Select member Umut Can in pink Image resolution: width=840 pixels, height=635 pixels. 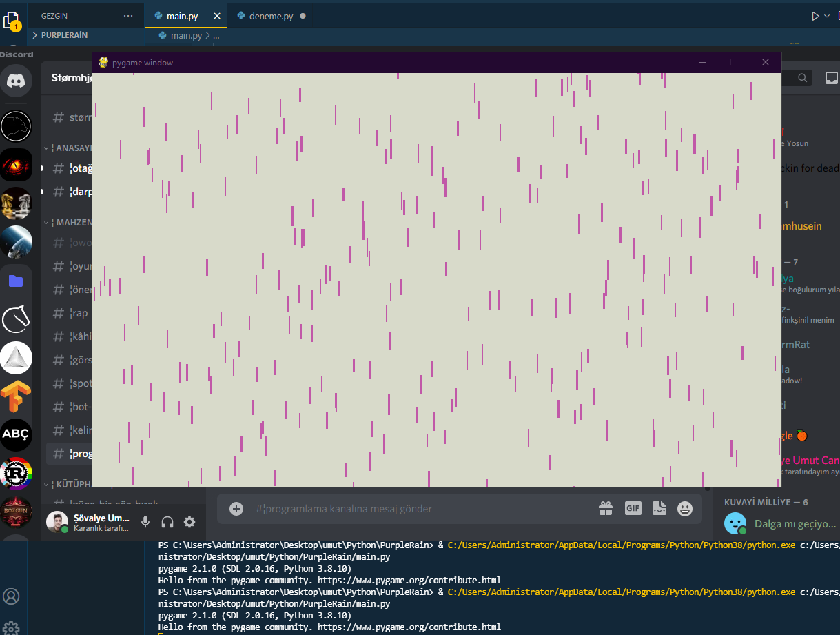[x=810, y=460]
